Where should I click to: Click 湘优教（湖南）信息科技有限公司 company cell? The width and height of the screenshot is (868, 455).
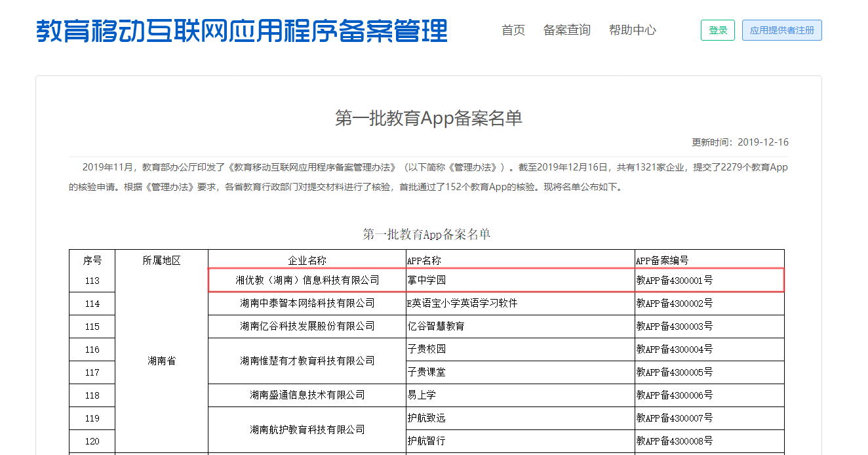(x=307, y=280)
